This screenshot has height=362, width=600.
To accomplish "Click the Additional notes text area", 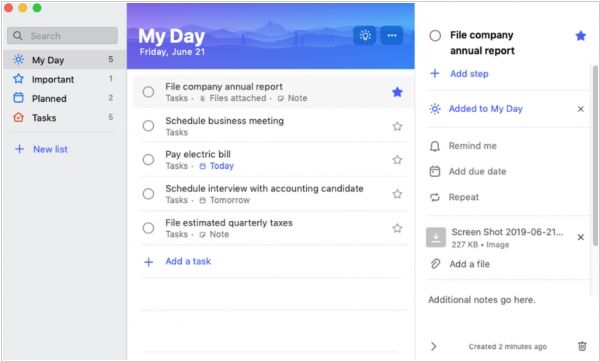I will point(482,300).
